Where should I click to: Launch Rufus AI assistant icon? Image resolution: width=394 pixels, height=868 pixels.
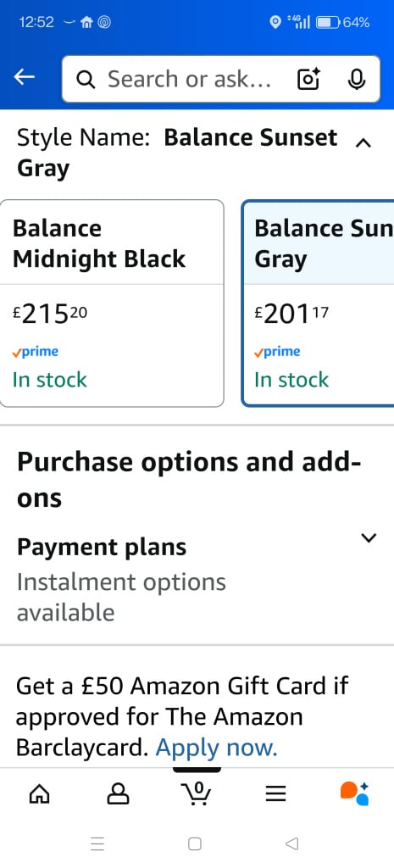tap(355, 793)
